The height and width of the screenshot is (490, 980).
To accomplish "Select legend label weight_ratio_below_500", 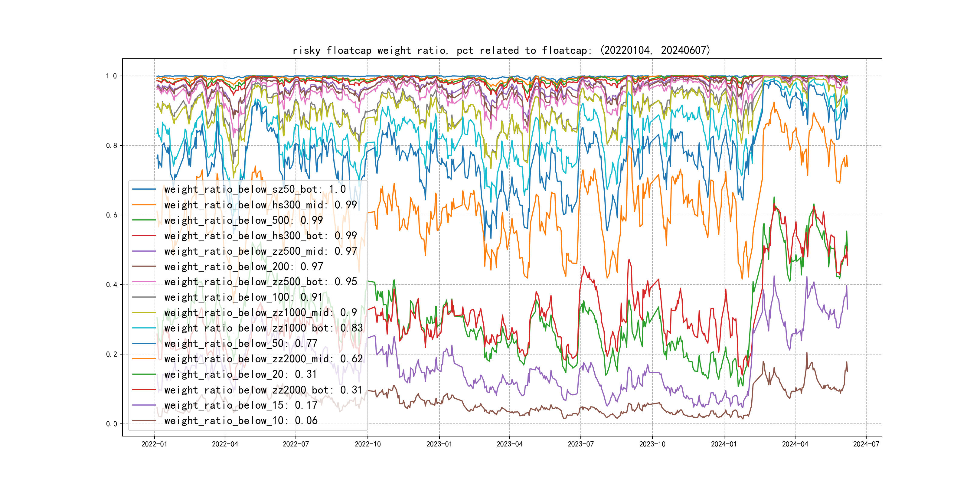I will (x=243, y=220).
